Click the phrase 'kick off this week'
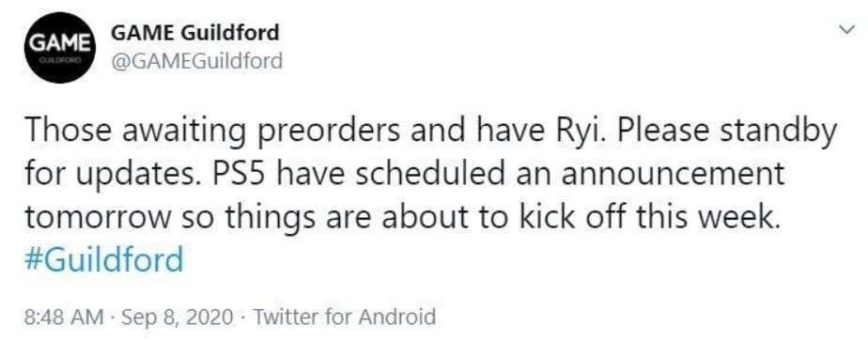 point(642,217)
